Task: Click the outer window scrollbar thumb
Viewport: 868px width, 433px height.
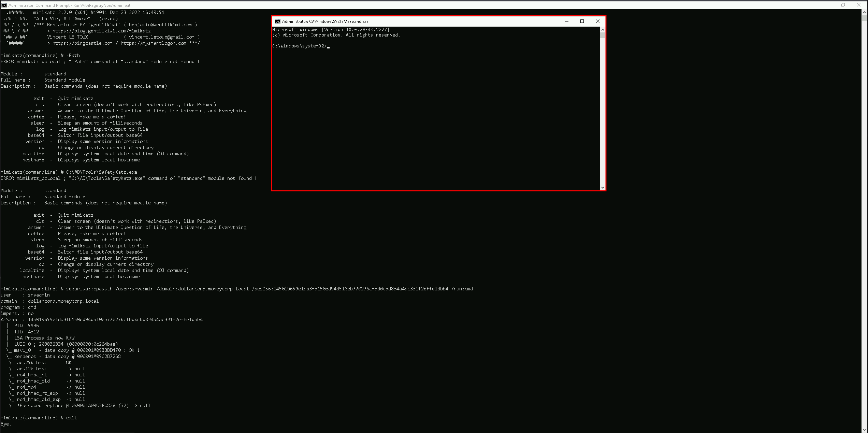Action: [x=865, y=18]
